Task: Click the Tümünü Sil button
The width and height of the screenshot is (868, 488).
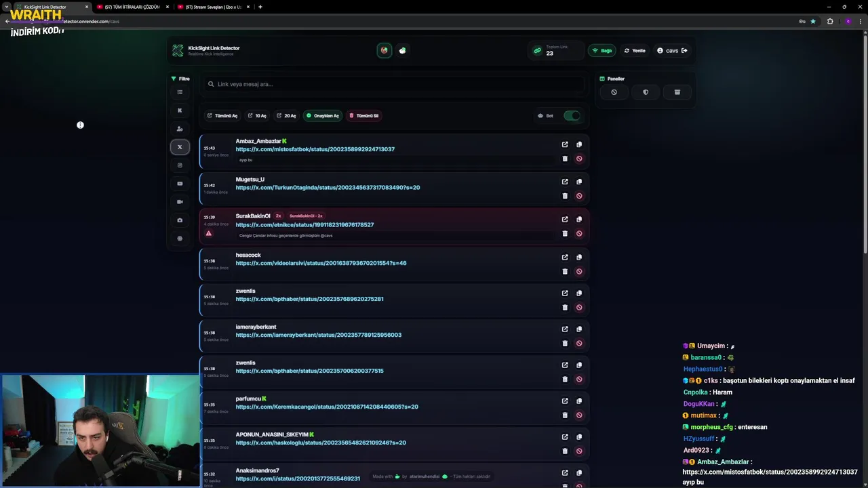Action: 364,115
